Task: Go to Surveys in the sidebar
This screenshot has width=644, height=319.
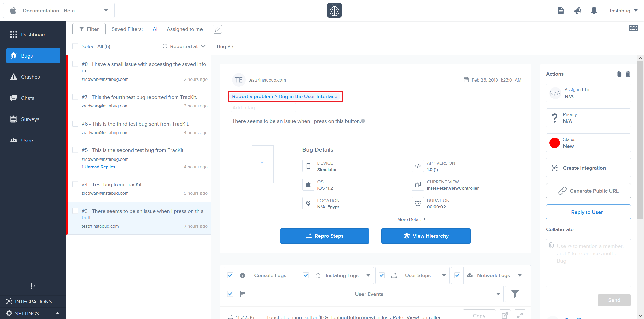Action: point(30,119)
